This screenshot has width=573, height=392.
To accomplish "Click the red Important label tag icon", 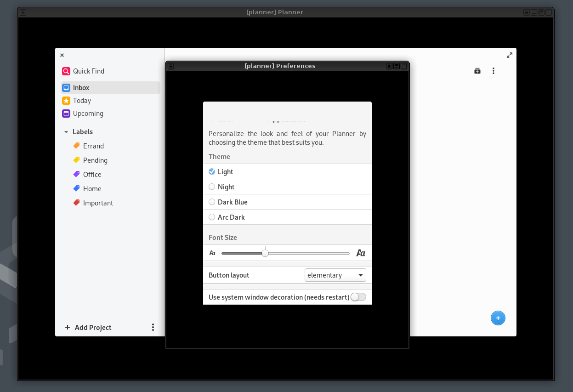I will pyautogui.click(x=76, y=203).
